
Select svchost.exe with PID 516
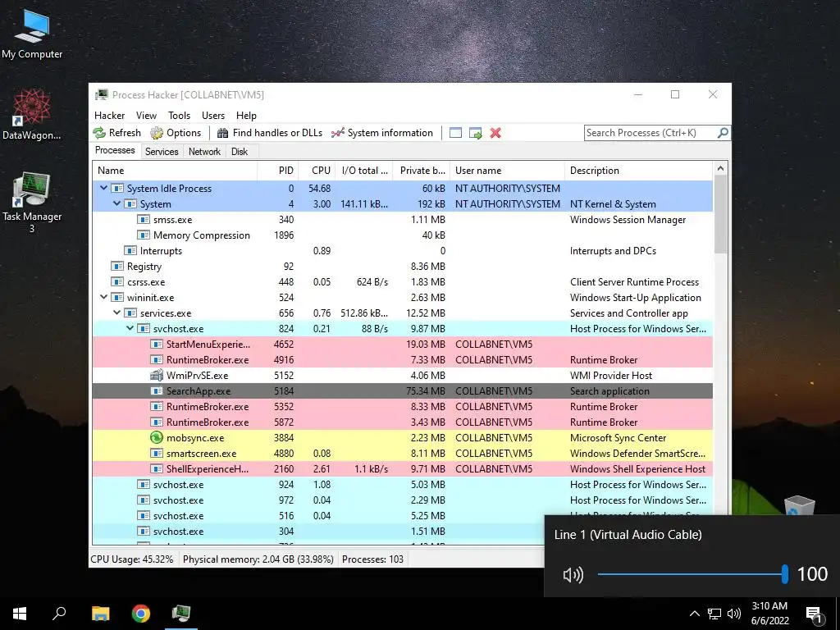click(402, 515)
